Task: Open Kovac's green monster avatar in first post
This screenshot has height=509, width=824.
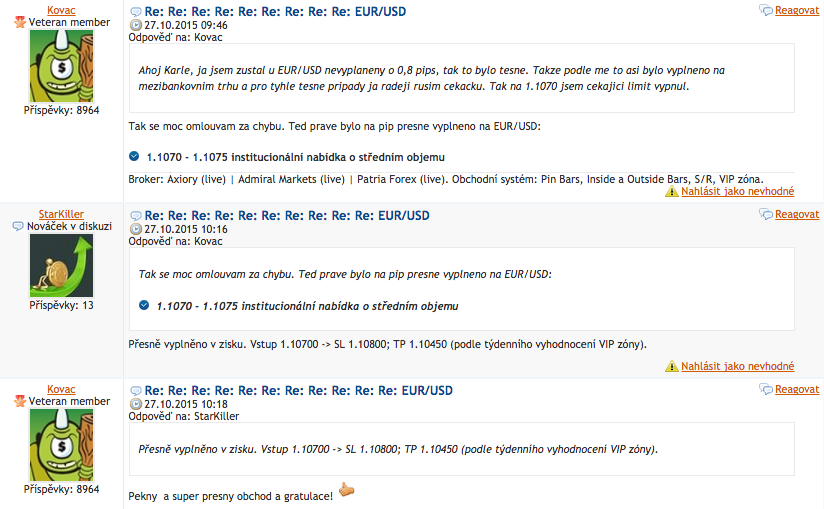Action: pyautogui.click(x=61, y=65)
